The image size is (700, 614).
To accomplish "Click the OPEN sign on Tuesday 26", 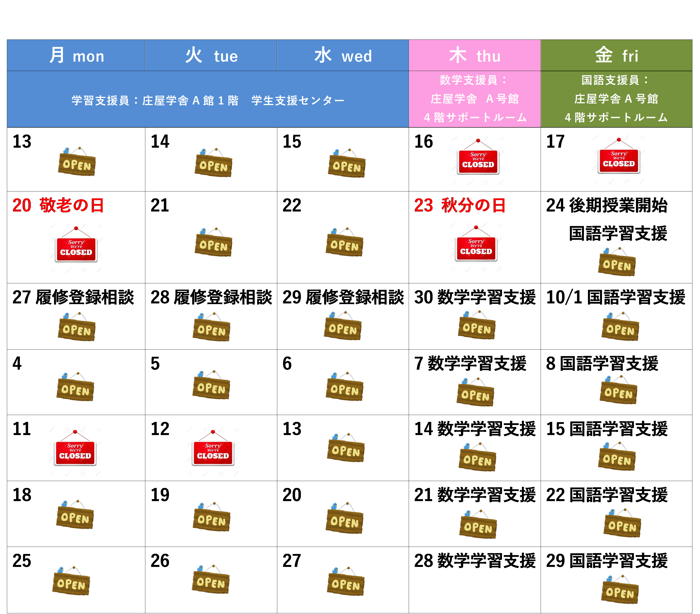I will pyautogui.click(x=211, y=579).
